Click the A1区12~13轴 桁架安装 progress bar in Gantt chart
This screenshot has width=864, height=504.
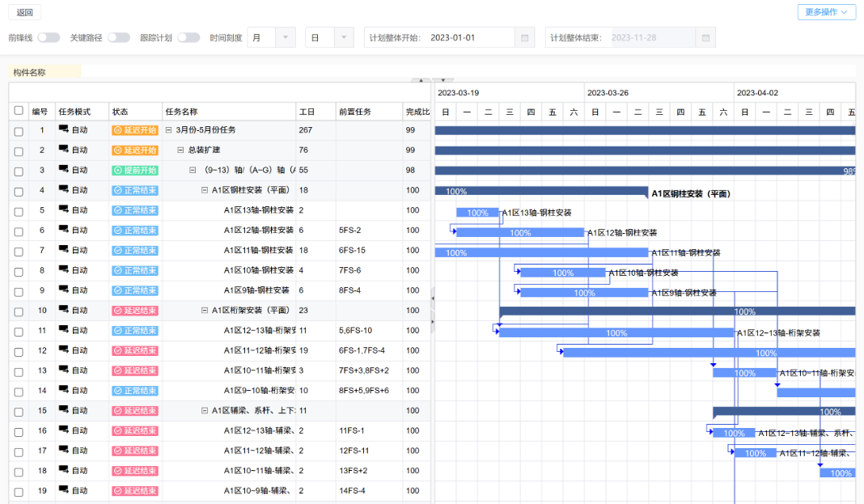pos(616,332)
